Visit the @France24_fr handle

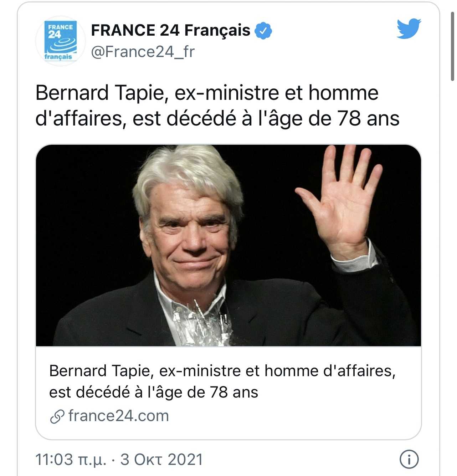(143, 52)
